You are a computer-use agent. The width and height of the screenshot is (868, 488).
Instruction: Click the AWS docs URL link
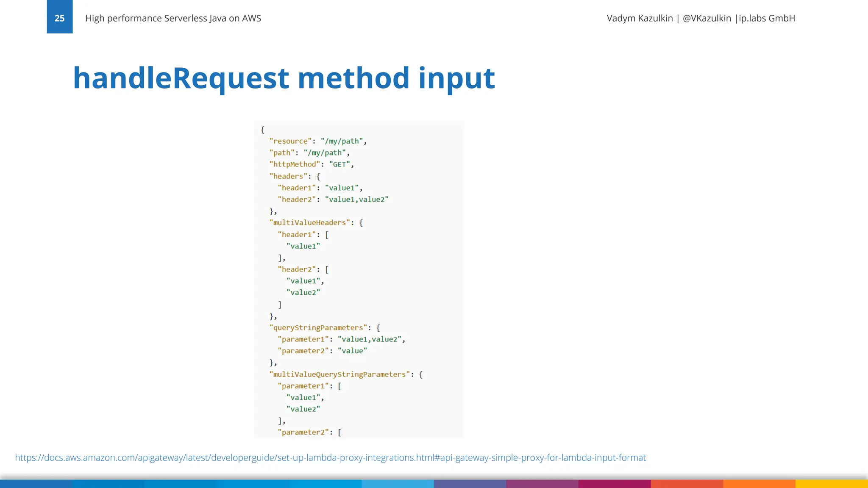pyautogui.click(x=330, y=457)
